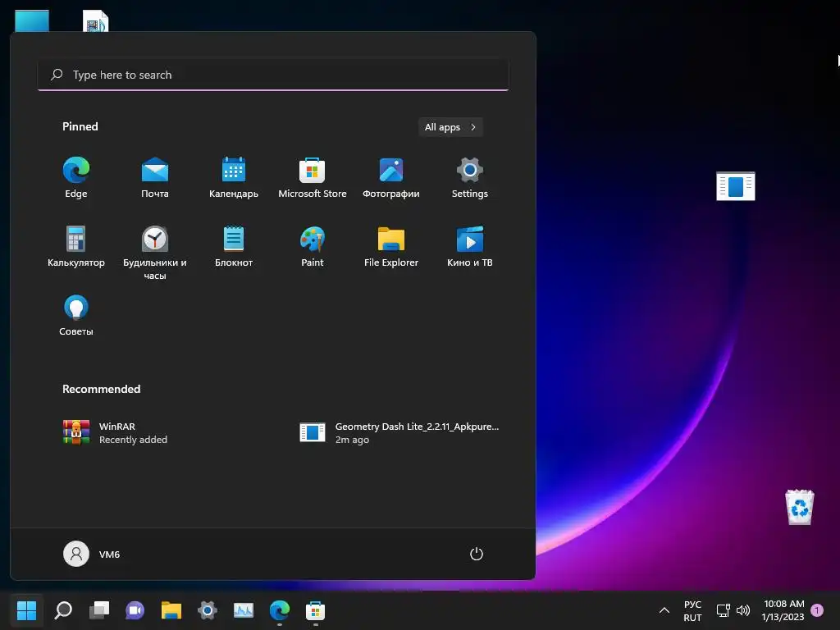
Task: Open the Power options button
Action: (x=477, y=554)
